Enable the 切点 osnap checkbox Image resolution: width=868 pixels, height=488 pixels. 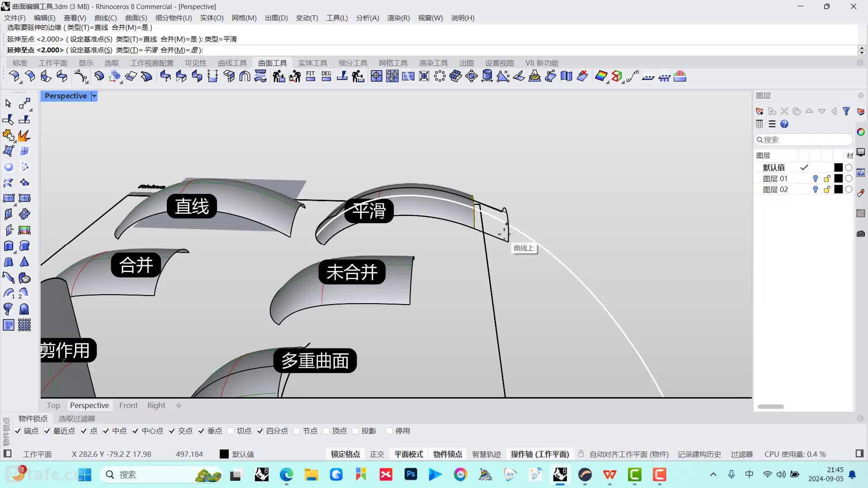[231, 431]
